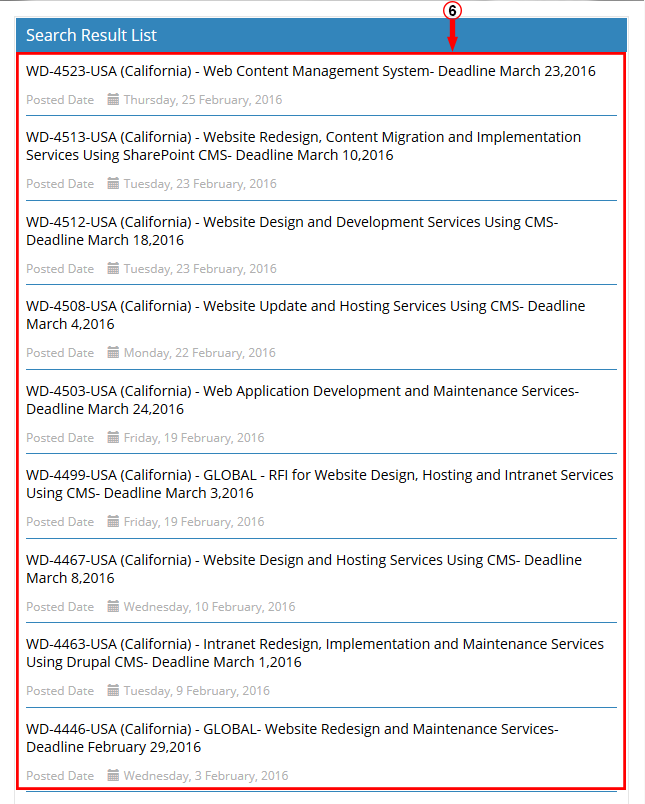Click calendar icon beside Wednesday, 3 February, 2016
The height and width of the screenshot is (804, 645).
click(x=113, y=775)
